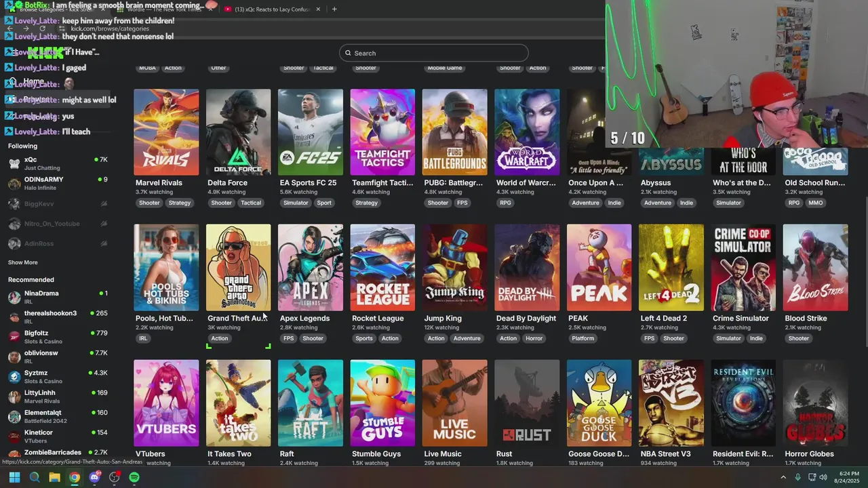Select Adventure tag under Jump King
Image resolution: width=868 pixels, height=488 pixels.
tap(467, 338)
